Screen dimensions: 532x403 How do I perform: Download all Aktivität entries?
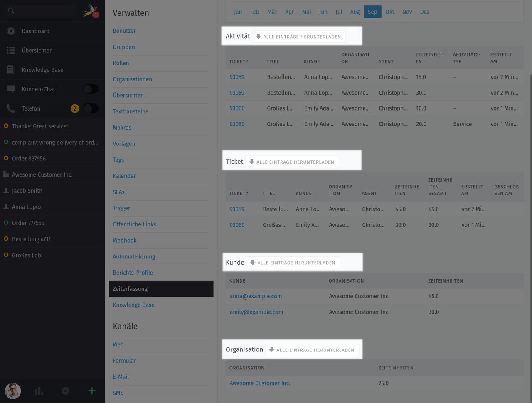[x=299, y=37]
